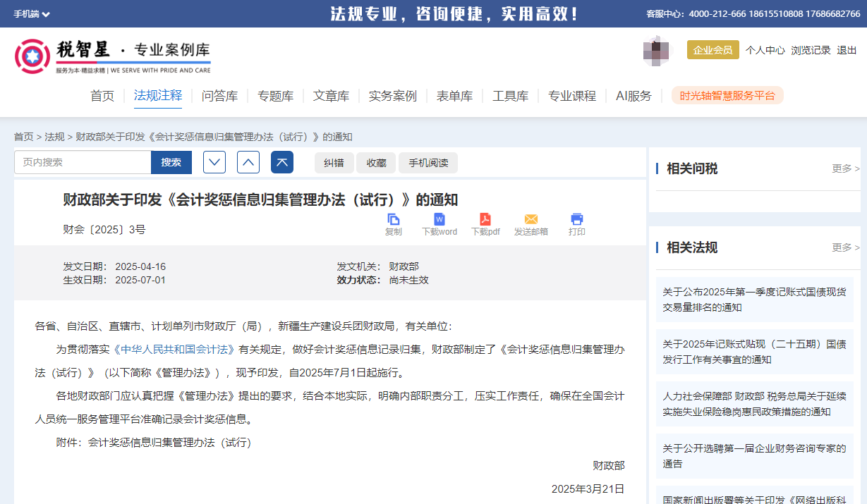867x504 pixels.
Task: Click the 相关问税 panel heading
Action: [692, 168]
